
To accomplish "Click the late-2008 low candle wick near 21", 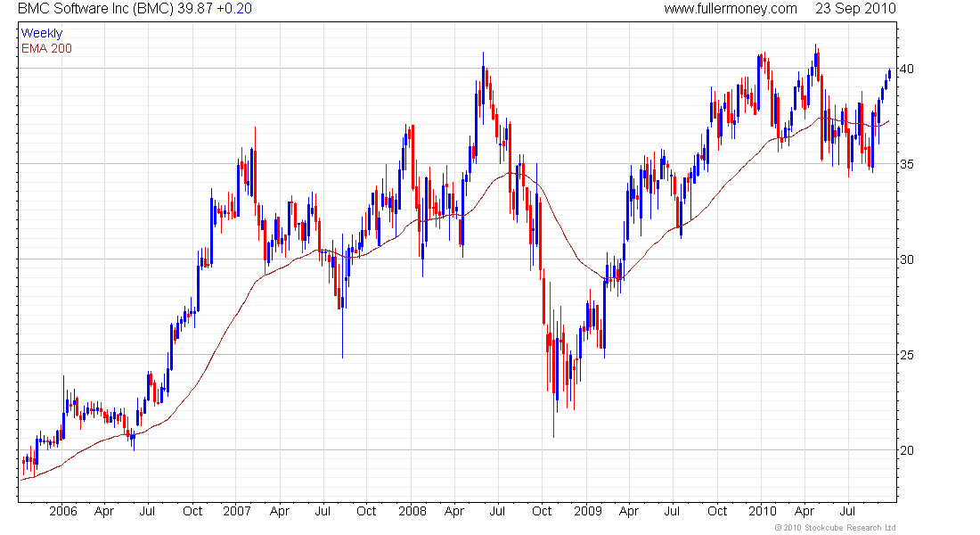I will coord(554,416).
